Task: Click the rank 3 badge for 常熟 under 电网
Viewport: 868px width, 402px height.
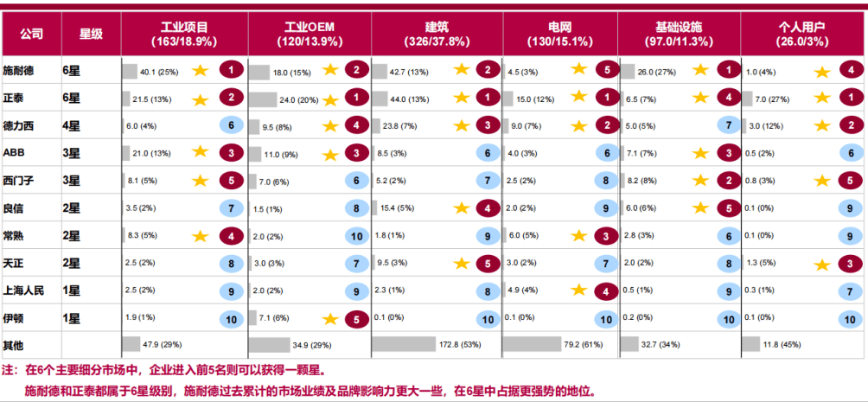Action: (607, 236)
